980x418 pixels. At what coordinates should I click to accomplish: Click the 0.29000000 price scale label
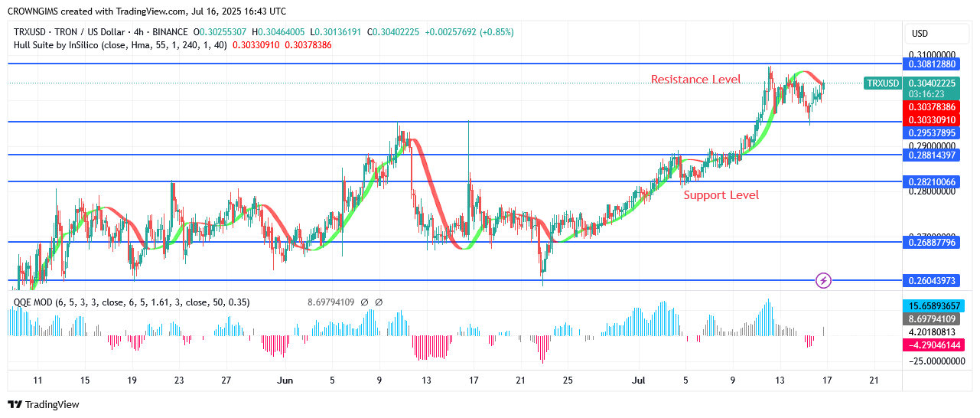click(932, 145)
